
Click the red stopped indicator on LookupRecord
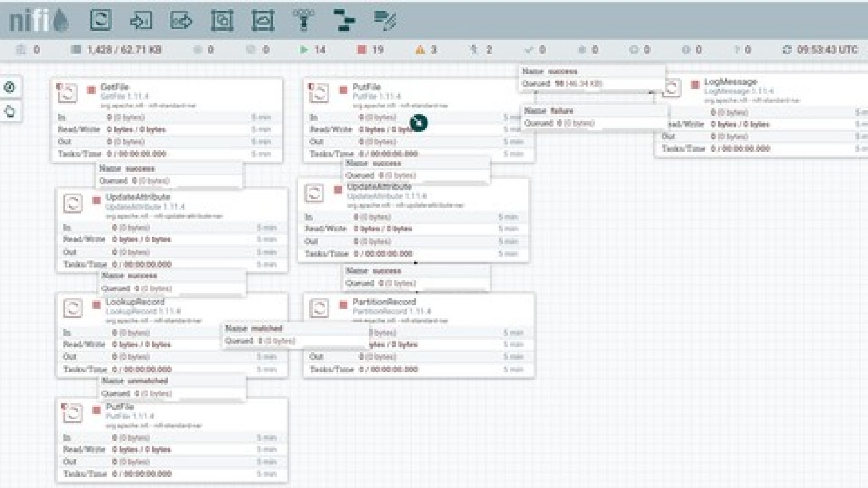pyautogui.click(x=97, y=305)
